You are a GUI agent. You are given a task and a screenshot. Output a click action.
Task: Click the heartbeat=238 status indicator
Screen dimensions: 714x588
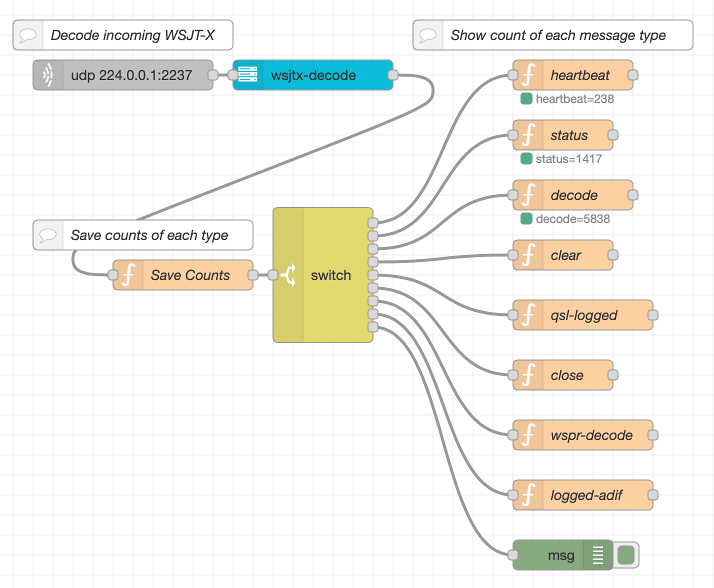click(526, 99)
